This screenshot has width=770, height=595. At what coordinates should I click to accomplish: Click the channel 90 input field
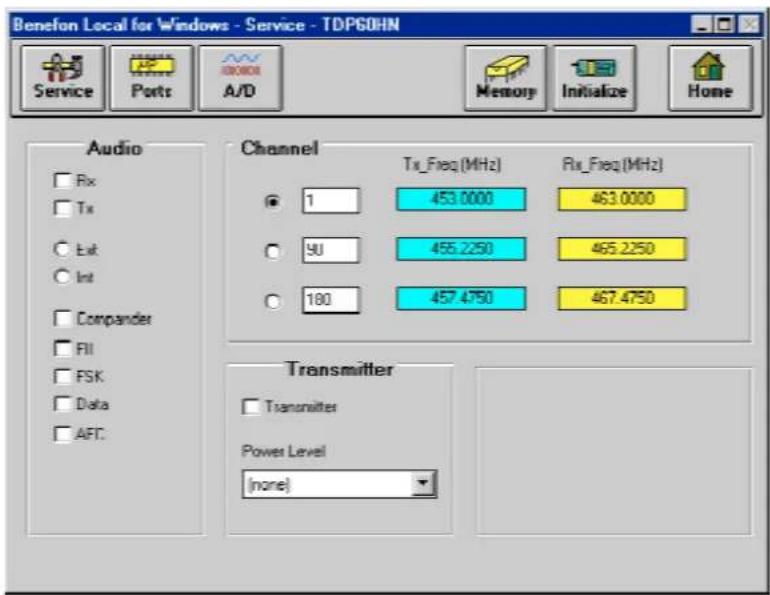click(x=331, y=250)
